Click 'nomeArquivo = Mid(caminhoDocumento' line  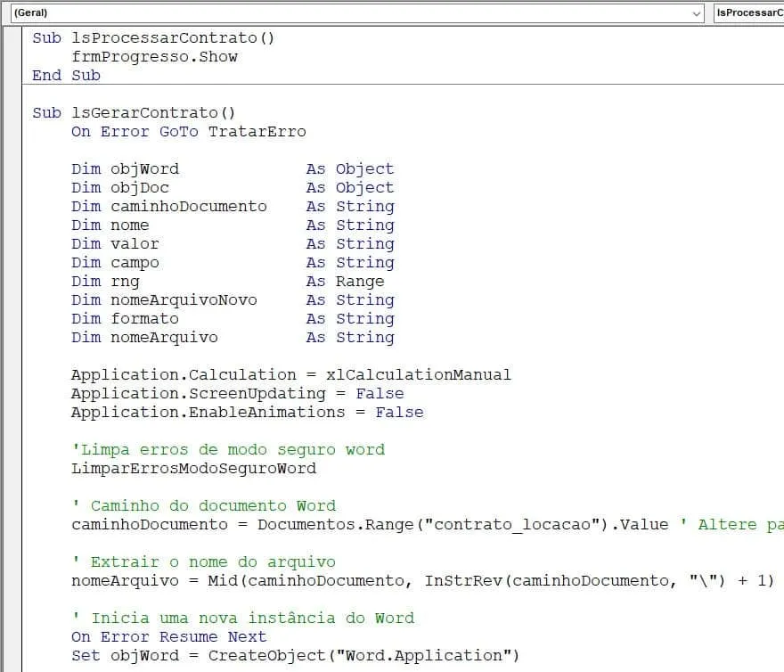pos(423,581)
